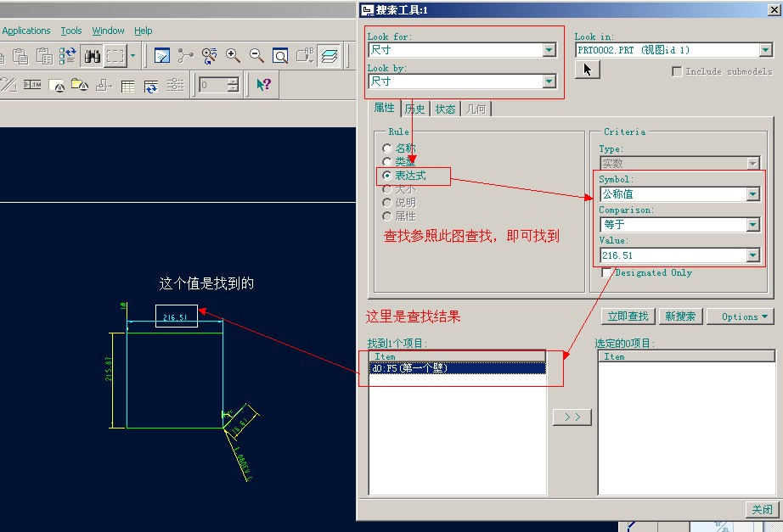Select the 名称 rule radio button
This screenshot has width=783, height=532.
pos(387,148)
